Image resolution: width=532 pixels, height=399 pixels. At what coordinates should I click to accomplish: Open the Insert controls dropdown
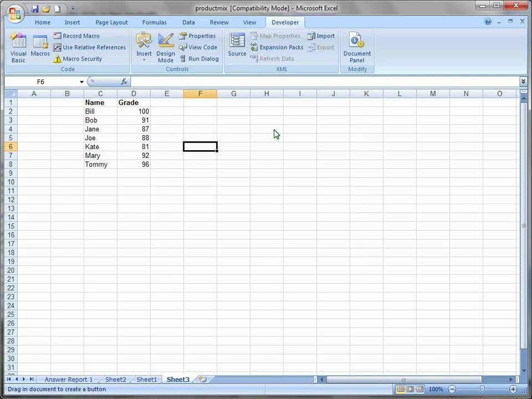[144, 48]
